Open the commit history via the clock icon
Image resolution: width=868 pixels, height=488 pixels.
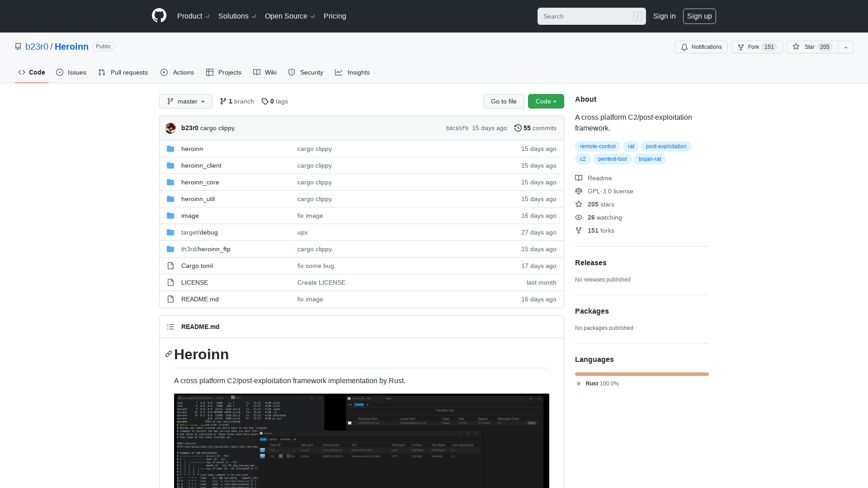point(518,128)
